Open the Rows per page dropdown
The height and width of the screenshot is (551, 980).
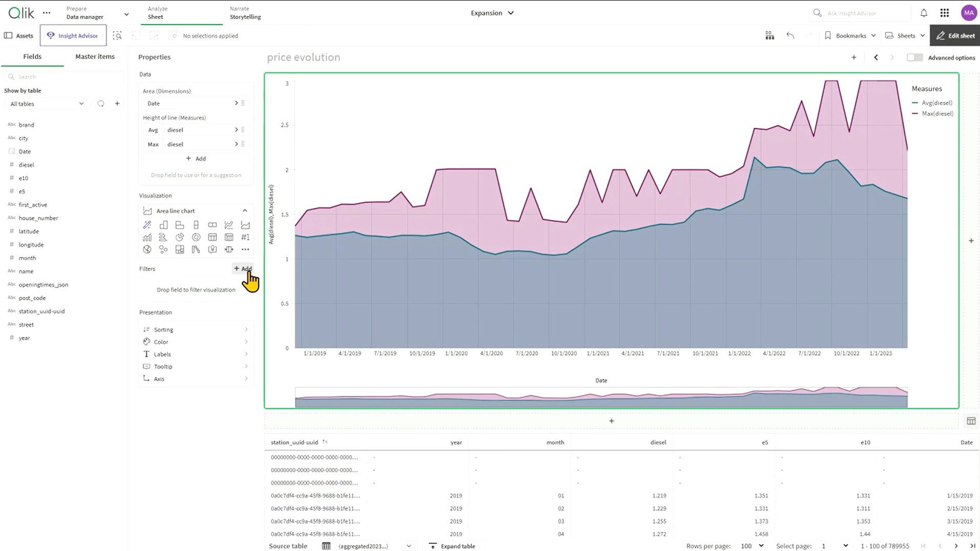click(x=752, y=546)
